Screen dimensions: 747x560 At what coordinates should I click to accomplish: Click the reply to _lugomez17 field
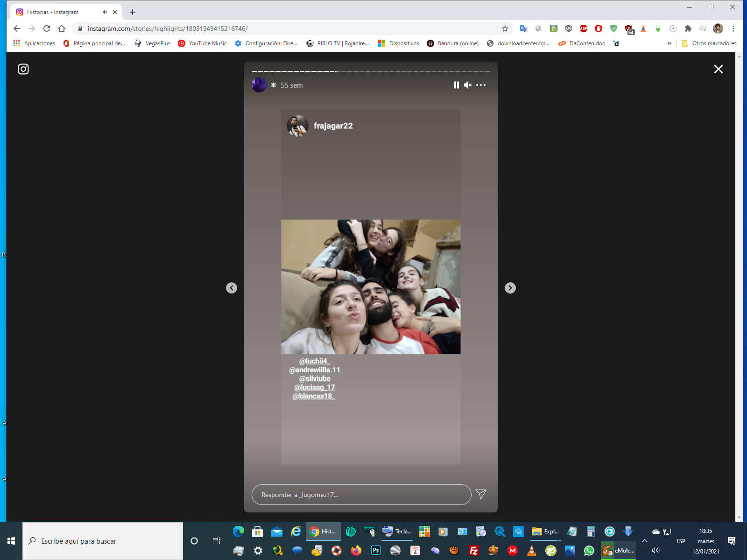(361, 495)
